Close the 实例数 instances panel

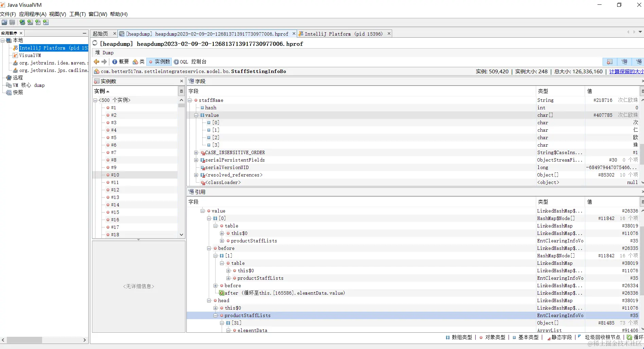182,81
